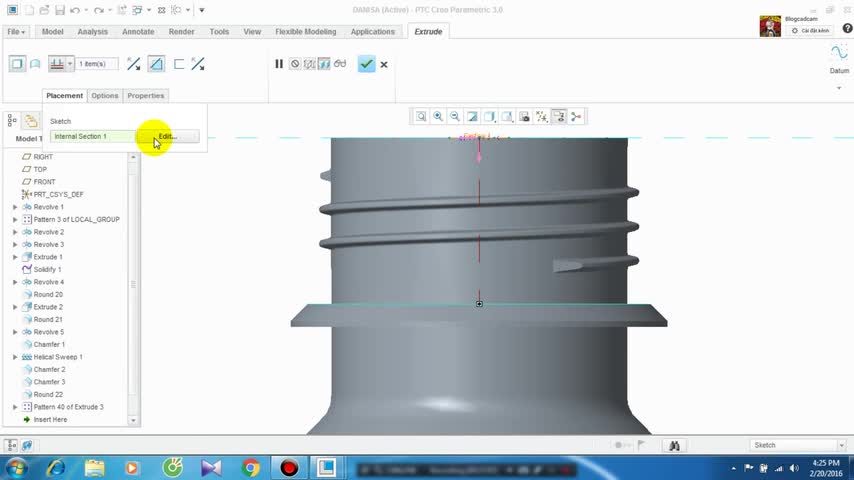Click the Internal Section 1 sketch field
The width and height of the screenshot is (854, 480).
pos(92,136)
